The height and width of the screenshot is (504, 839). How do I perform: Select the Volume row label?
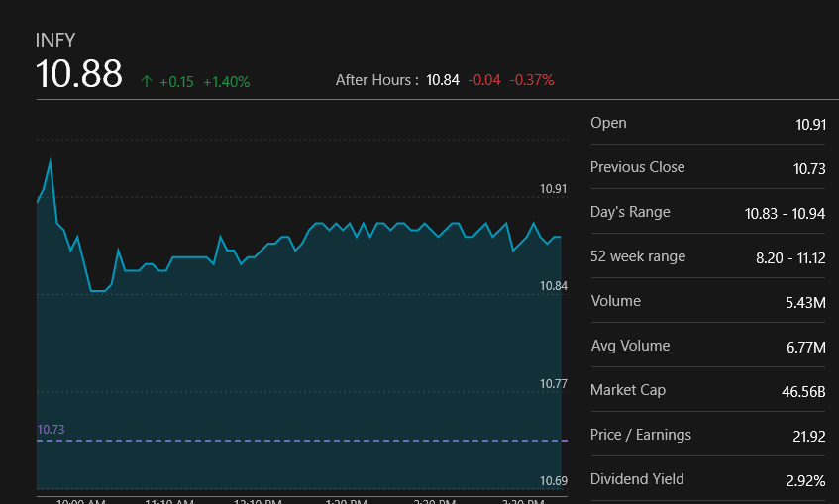tap(615, 301)
